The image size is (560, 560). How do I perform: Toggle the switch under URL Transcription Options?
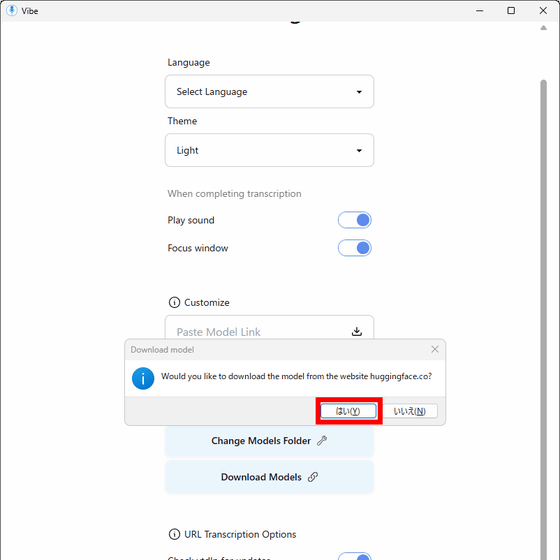(x=355, y=556)
